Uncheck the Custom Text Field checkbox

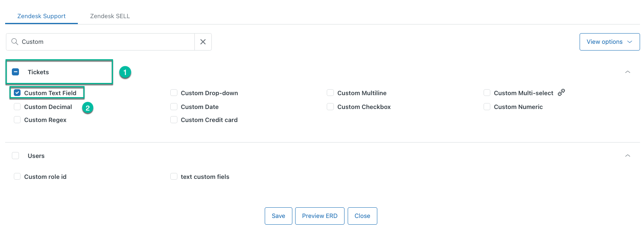click(x=17, y=93)
